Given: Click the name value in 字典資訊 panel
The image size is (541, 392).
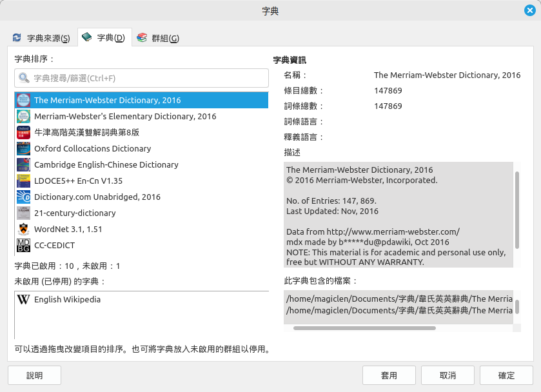Looking at the screenshot, I should (x=447, y=75).
